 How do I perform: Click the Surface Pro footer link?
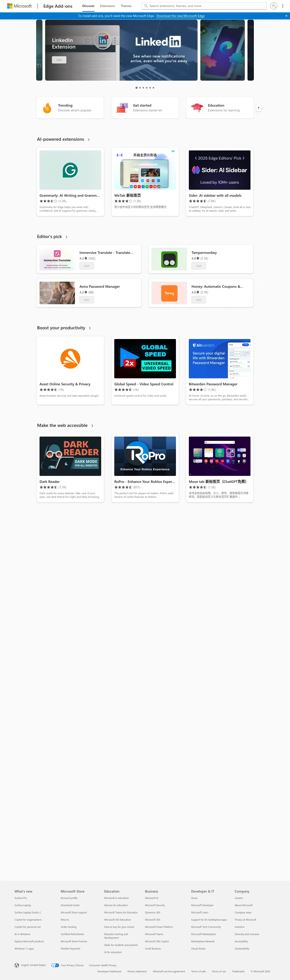(x=21, y=898)
